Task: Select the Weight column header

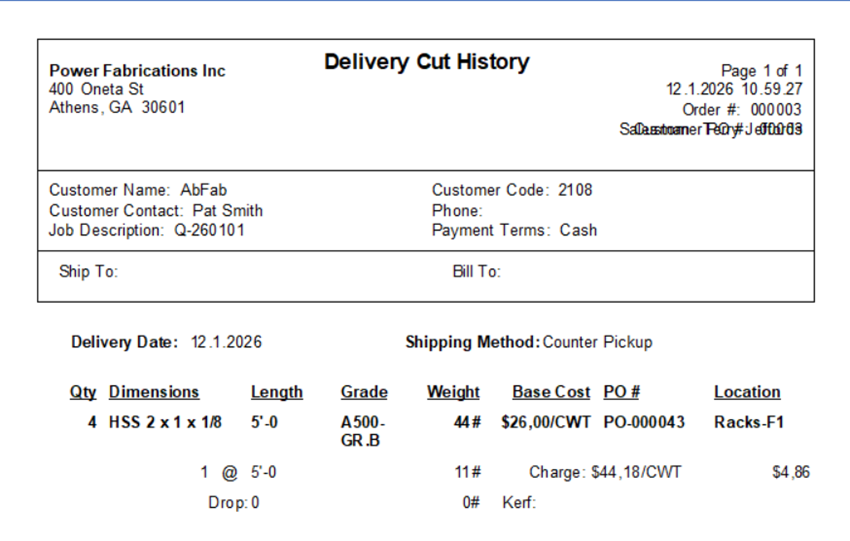Action: [x=453, y=392]
